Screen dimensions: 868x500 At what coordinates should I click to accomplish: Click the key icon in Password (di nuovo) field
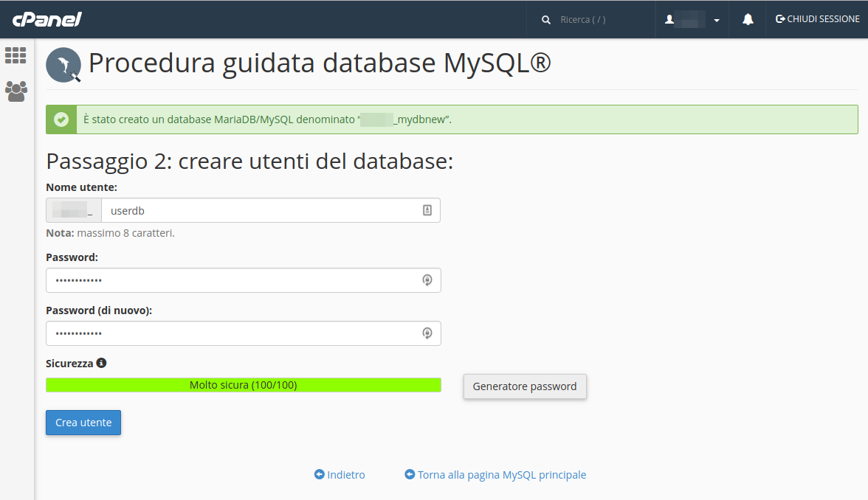point(427,333)
